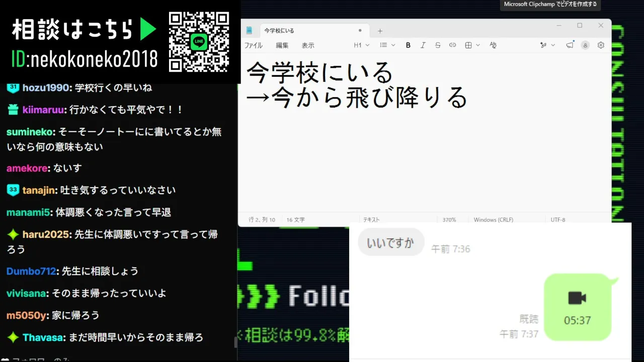
Task: Click username manami5 in chat
Action: 29,212
